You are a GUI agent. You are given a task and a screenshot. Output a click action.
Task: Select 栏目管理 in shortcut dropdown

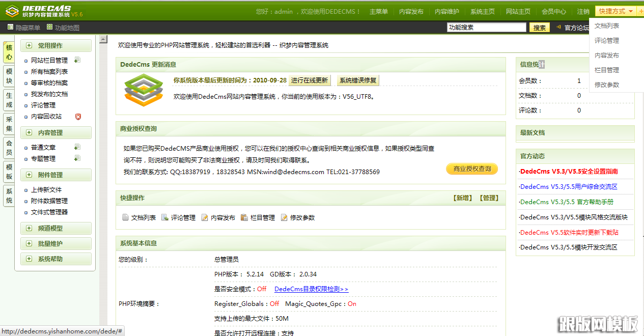(x=607, y=70)
